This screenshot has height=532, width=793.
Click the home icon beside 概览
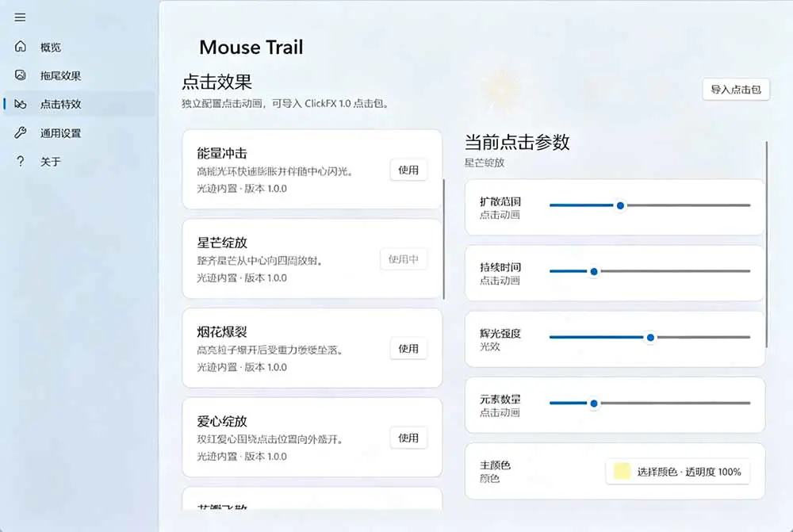21,47
